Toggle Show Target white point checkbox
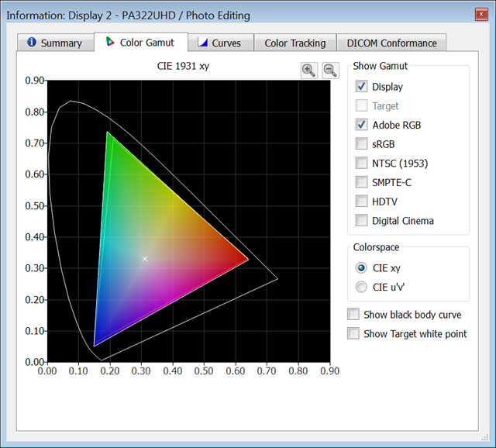 (x=353, y=333)
